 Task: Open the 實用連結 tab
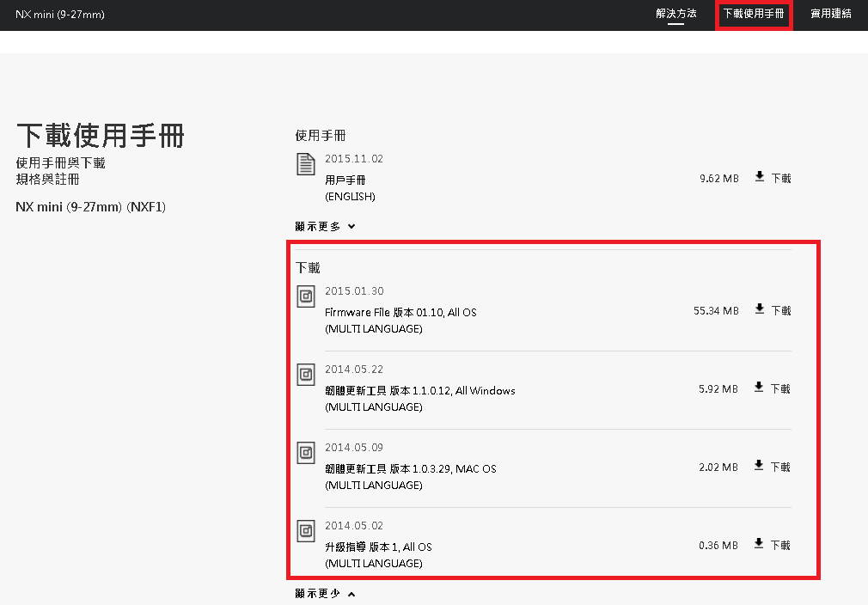click(x=831, y=14)
